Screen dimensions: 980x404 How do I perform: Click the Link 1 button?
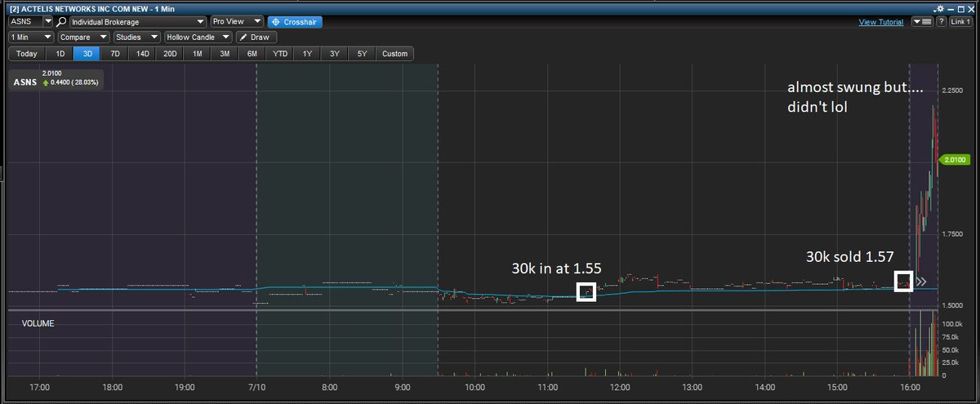[x=961, y=22]
